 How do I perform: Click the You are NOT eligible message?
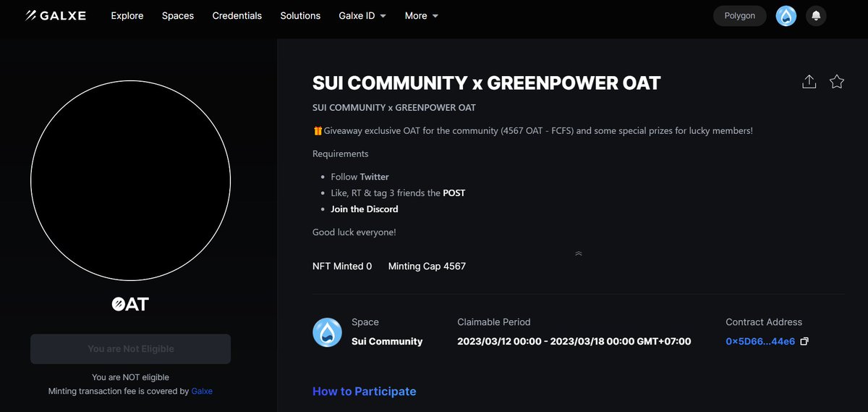coord(130,377)
